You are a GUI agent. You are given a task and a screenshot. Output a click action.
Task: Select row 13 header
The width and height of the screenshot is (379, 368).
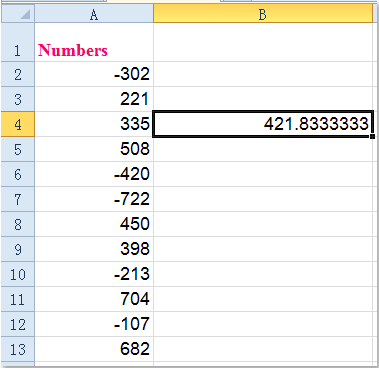tap(17, 349)
